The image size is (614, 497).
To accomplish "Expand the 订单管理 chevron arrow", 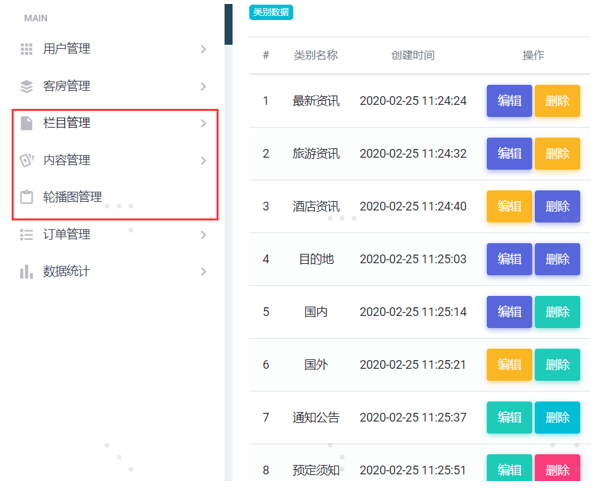I will click(203, 235).
